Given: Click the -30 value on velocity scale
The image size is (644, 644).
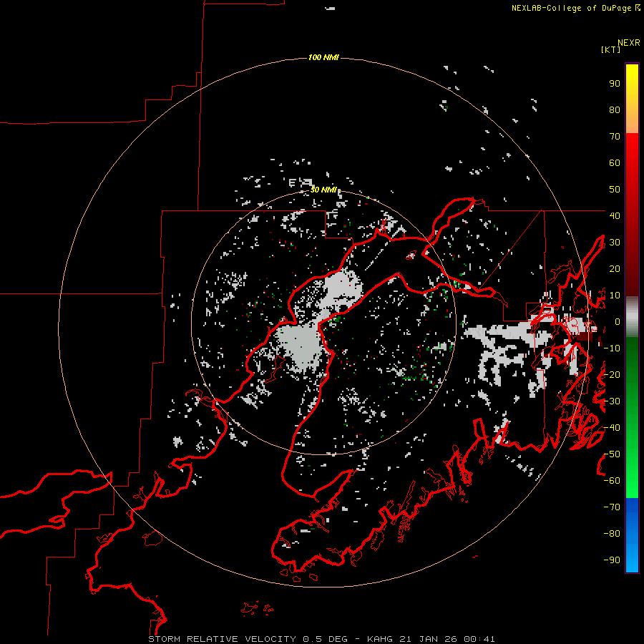Looking at the screenshot, I should 612,401.
